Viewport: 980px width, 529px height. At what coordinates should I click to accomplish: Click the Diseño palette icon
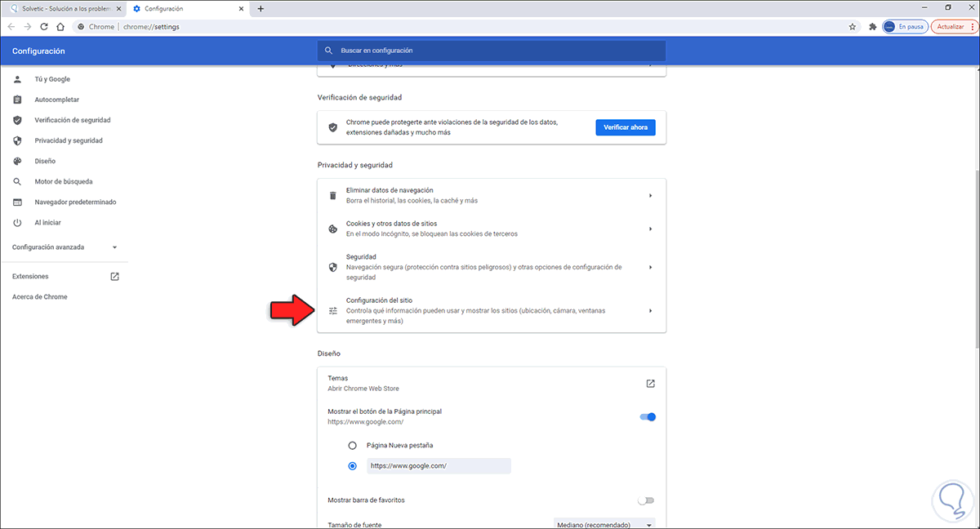(x=17, y=161)
